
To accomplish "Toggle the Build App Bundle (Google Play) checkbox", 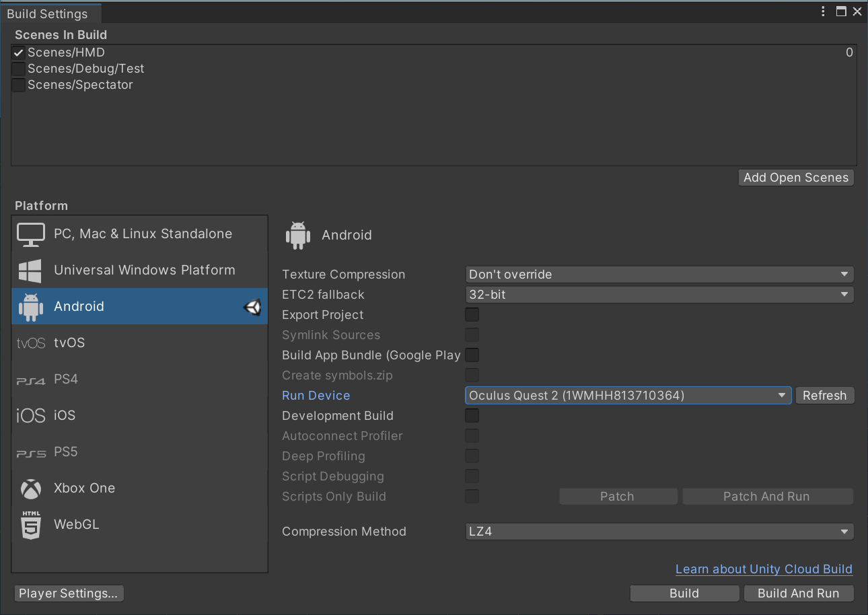I will (x=472, y=355).
